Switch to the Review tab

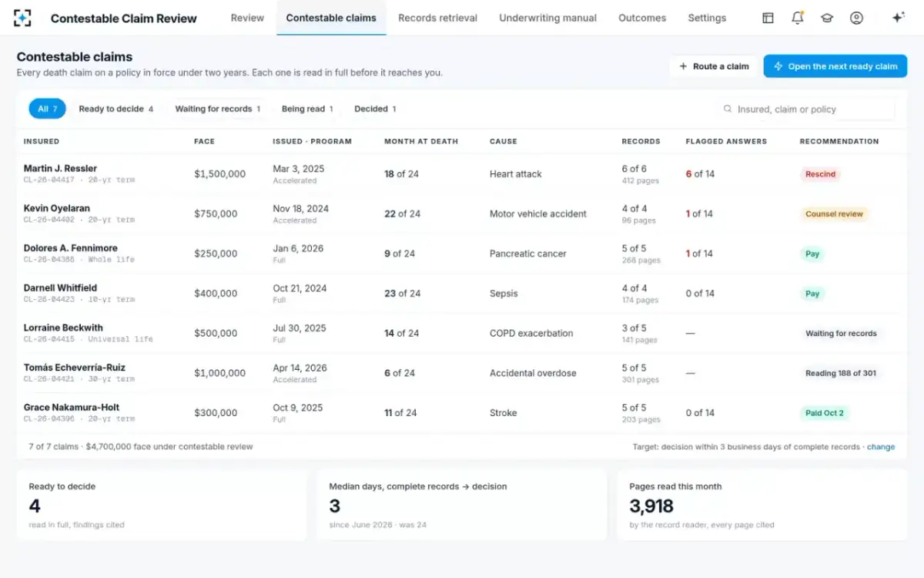(x=247, y=18)
